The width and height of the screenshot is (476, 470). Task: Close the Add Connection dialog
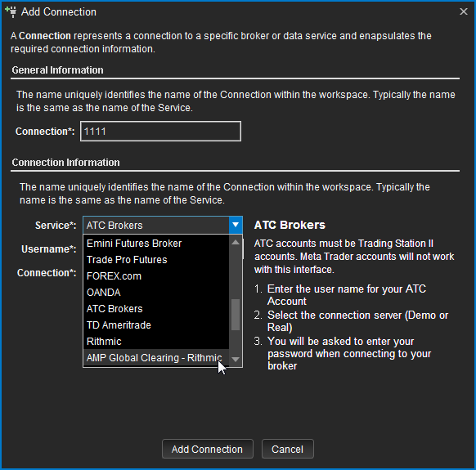pyautogui.click(x=463, y=11)
